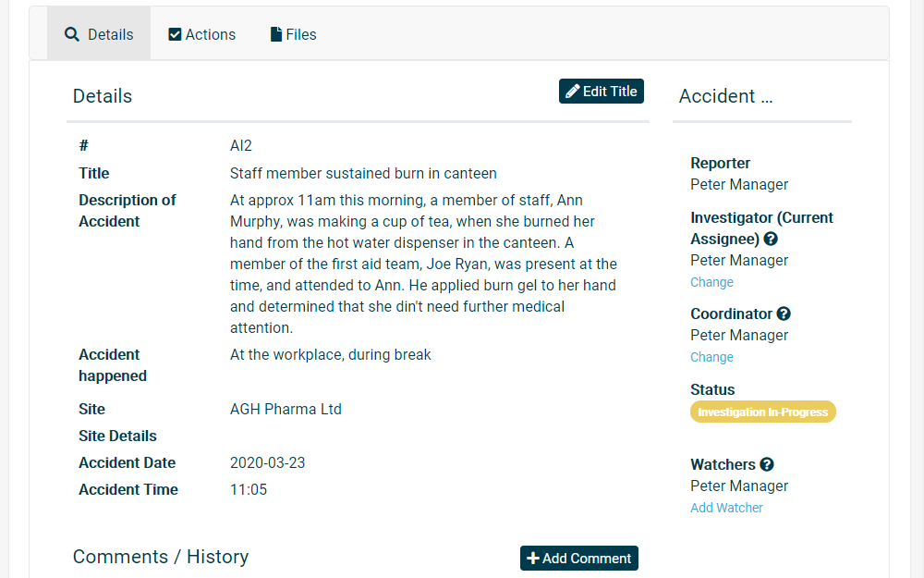Click the Description of Accident label
Screen dimensions: 924x578
[128, 211]
